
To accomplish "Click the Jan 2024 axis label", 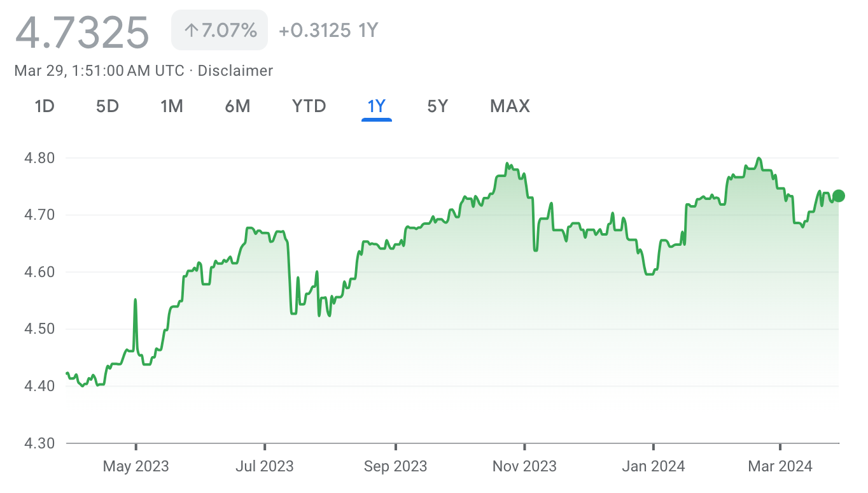I will (654, 466).
